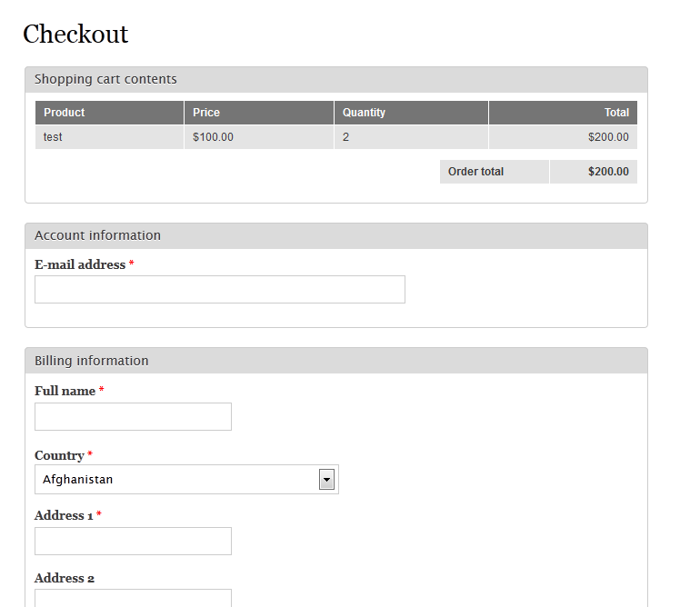Open the Country dropdown arrow
Screen dimensions: 700x607
pos(326,480)
